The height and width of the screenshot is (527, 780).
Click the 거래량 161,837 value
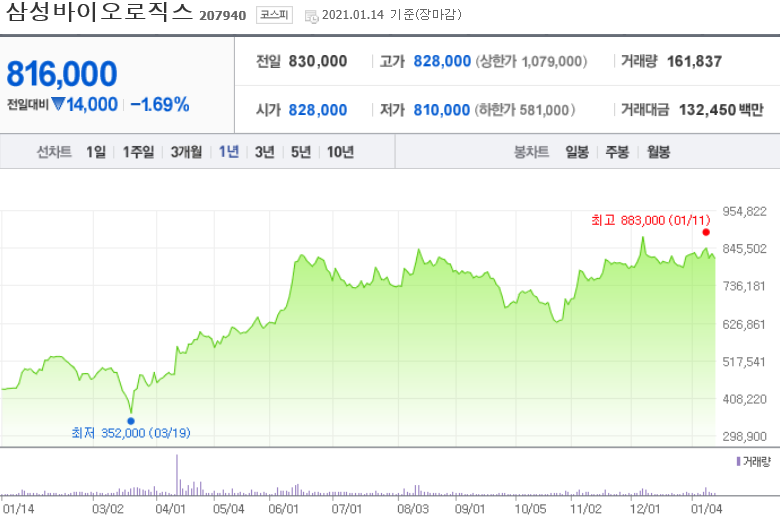(x=694, y=61)
